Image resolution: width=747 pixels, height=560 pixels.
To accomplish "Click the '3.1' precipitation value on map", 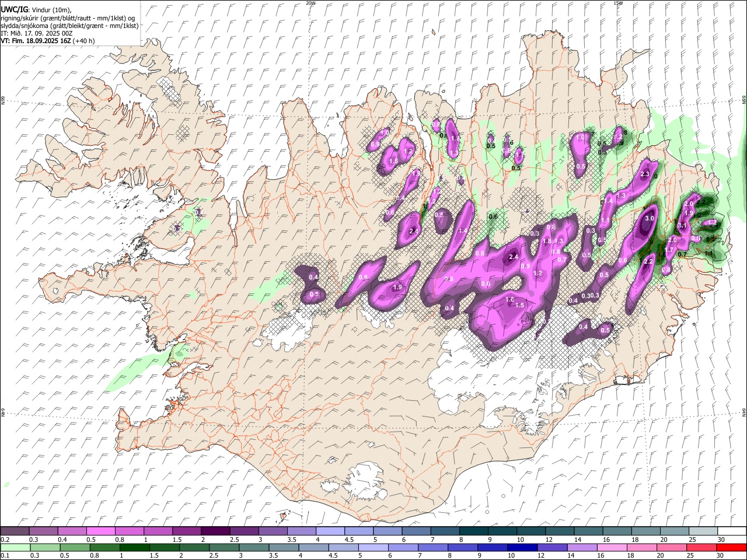I will (681, 225).
